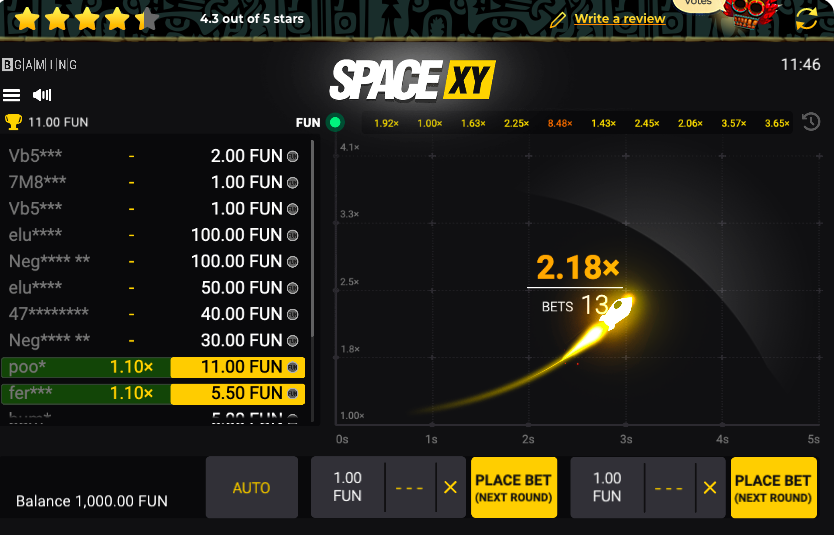Click poo* 1.10× cashed-out row
Screen dimensions: 836x535
154,367
